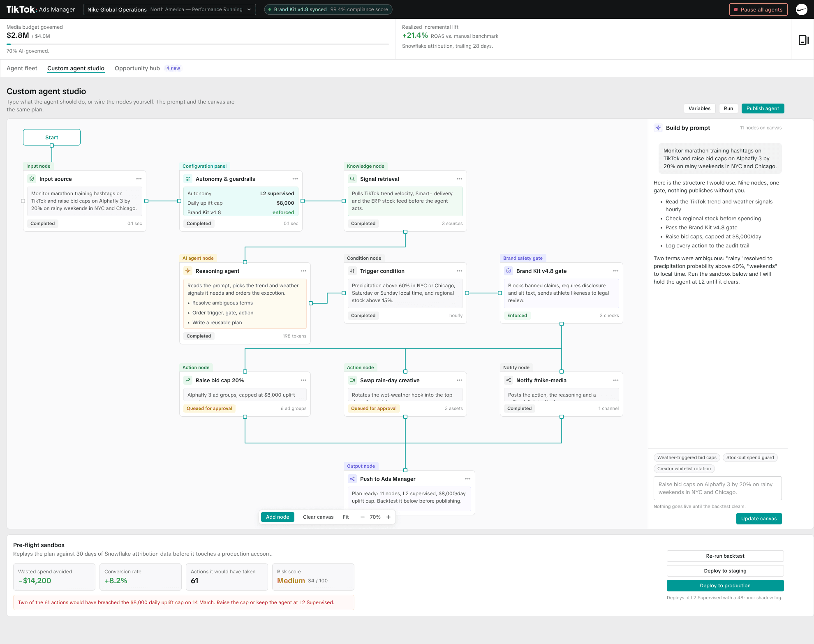
Task: Open Reasoning agent node options menu
Action: tap(303, 271)
